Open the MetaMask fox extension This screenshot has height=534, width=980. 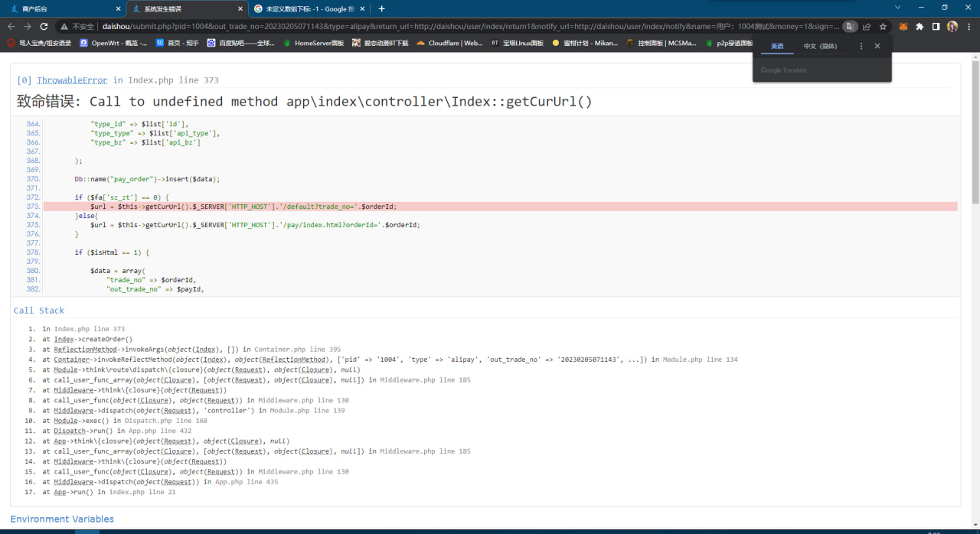tap(903, 26)
